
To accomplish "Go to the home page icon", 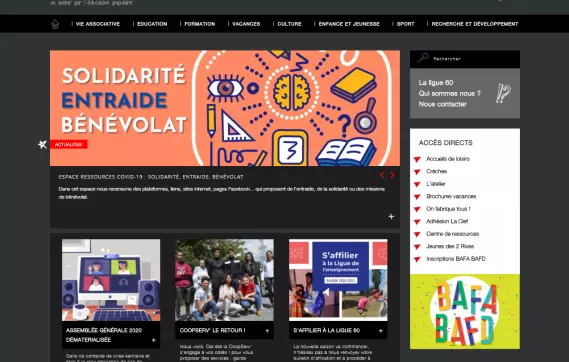I will [x=55, y=24].
